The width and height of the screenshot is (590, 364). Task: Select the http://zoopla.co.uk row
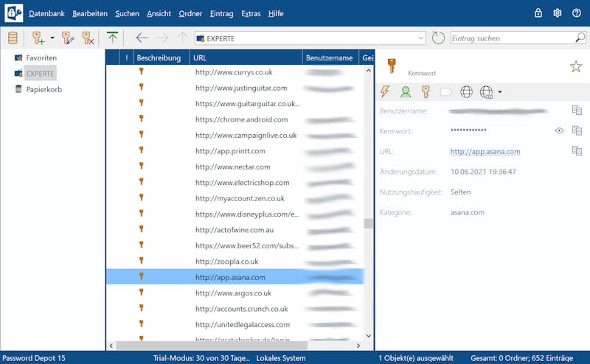coord(235,262)
